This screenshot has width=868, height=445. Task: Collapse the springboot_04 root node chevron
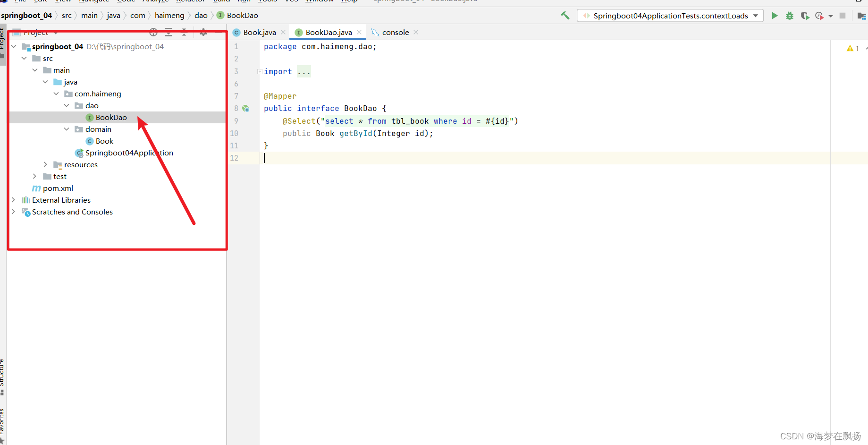[x=14, y=46]
